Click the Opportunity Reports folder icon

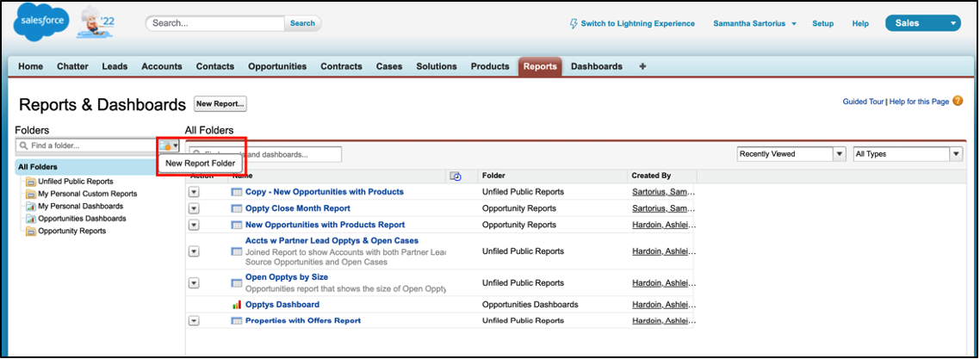[31, 231]
